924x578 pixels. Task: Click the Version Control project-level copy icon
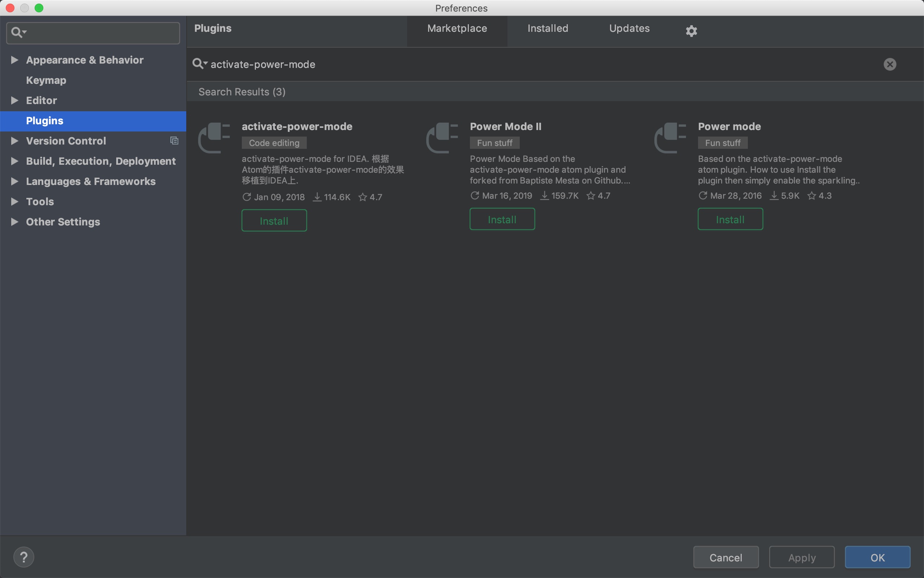pos(174,141)
